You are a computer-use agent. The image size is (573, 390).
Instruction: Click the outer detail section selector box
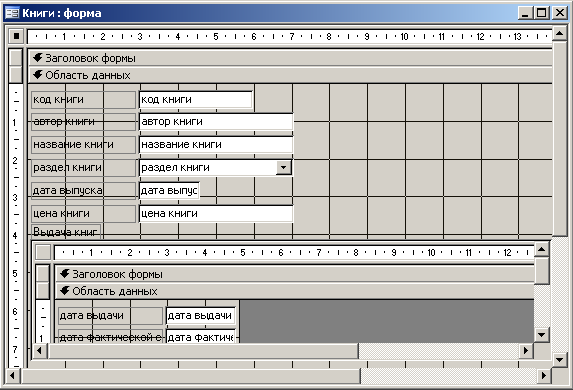click(x=16, y=75)
